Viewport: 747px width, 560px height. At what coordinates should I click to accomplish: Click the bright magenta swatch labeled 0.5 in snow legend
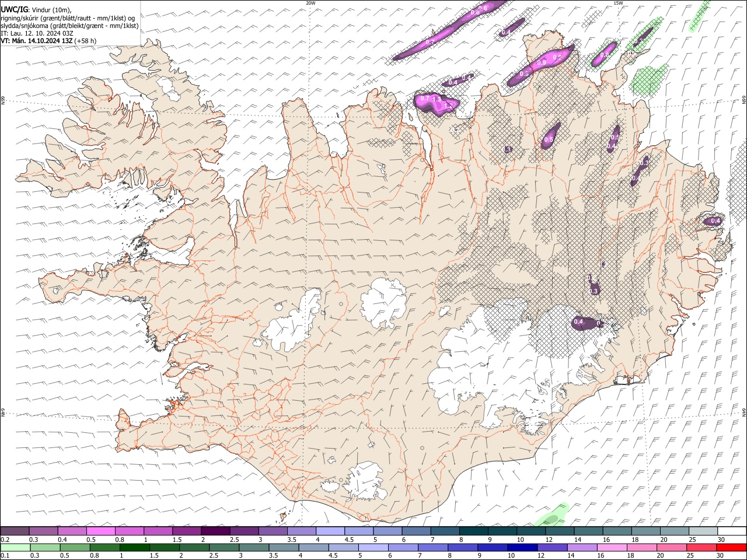pos(101,531)
